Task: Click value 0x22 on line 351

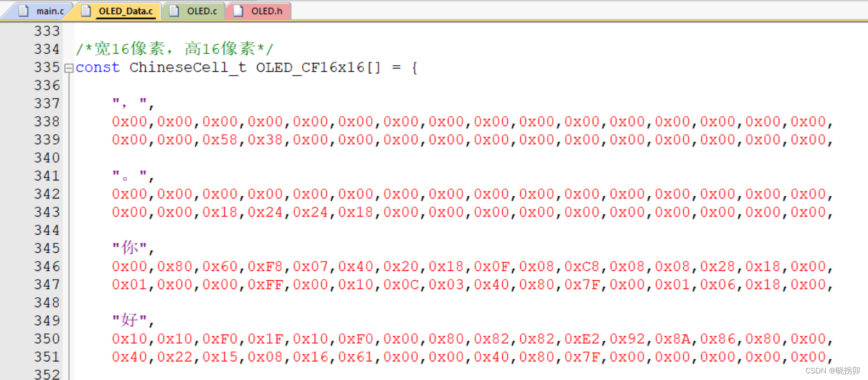Action: [175, 356]
